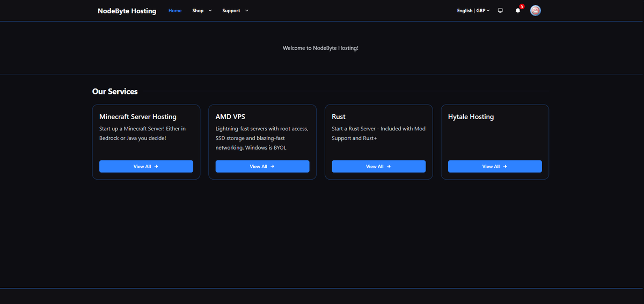This screenshot has width=644, height=304.
Task: Open the English | GBP language currency selector
Action: pos(473,11)
